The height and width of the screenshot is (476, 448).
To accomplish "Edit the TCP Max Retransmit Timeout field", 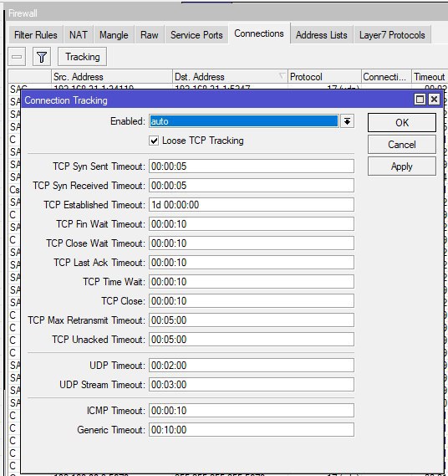I will 251,320.
